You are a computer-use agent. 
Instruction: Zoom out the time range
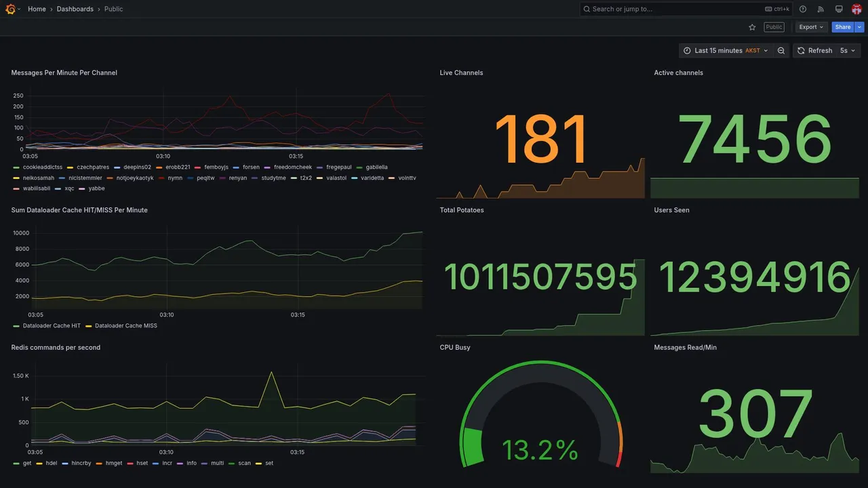(x=781, y=51)
